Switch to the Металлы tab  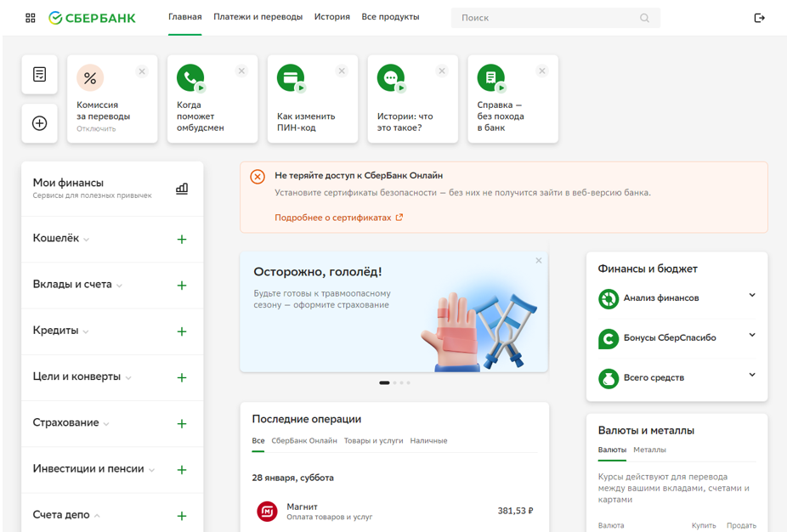(649, 450)
